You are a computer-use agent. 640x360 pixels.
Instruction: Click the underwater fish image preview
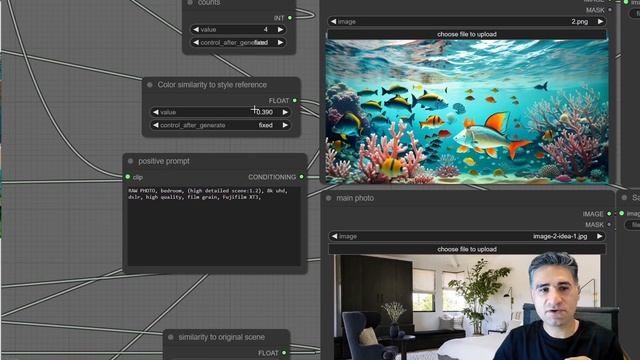467,111
